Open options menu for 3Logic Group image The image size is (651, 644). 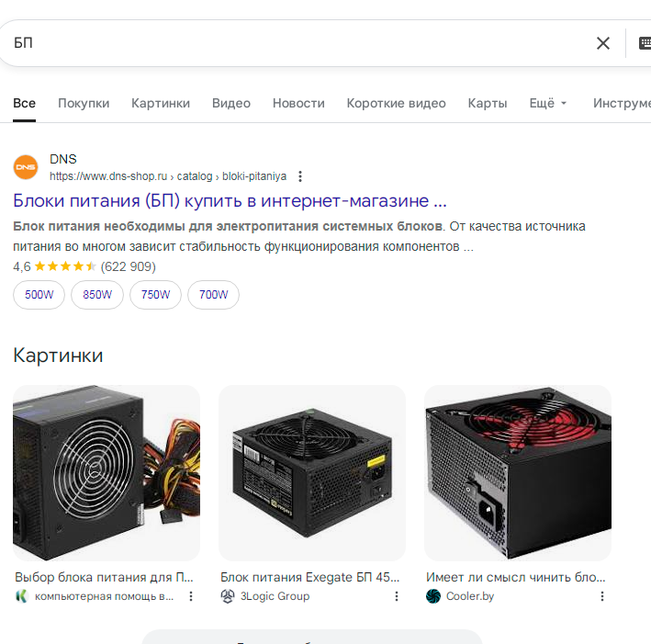pyautogui.click(x=397, y=596)
